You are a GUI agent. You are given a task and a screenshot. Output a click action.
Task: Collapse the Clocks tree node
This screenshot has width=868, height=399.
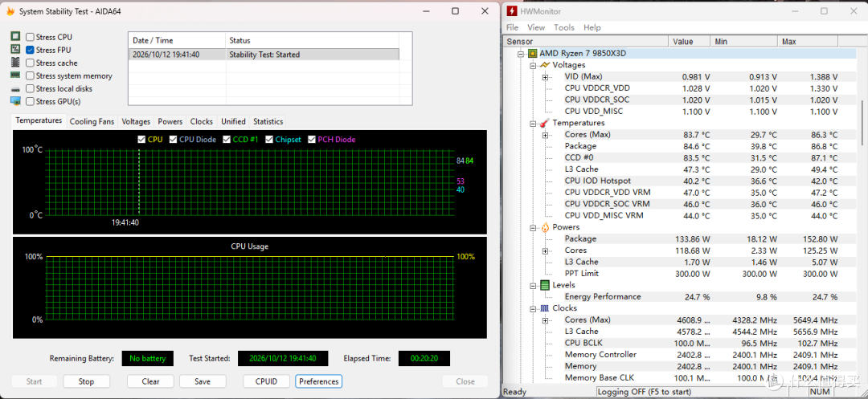click(533, 308)
